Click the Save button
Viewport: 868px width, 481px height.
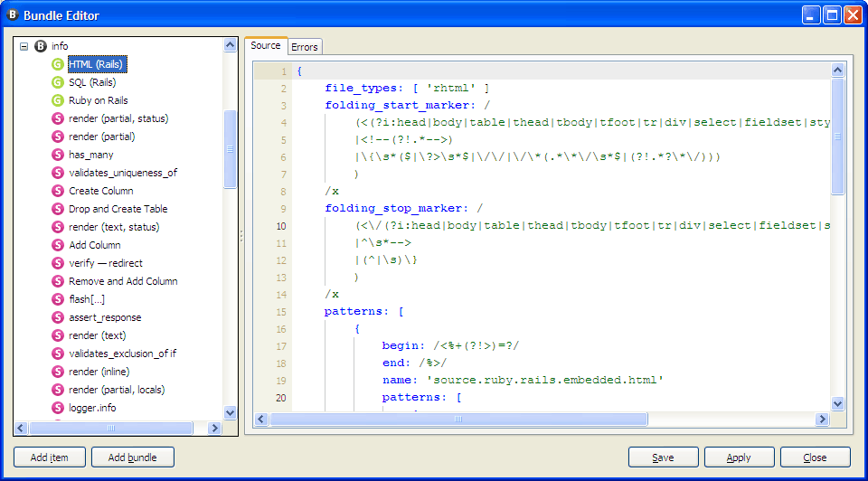click(663, 457)
